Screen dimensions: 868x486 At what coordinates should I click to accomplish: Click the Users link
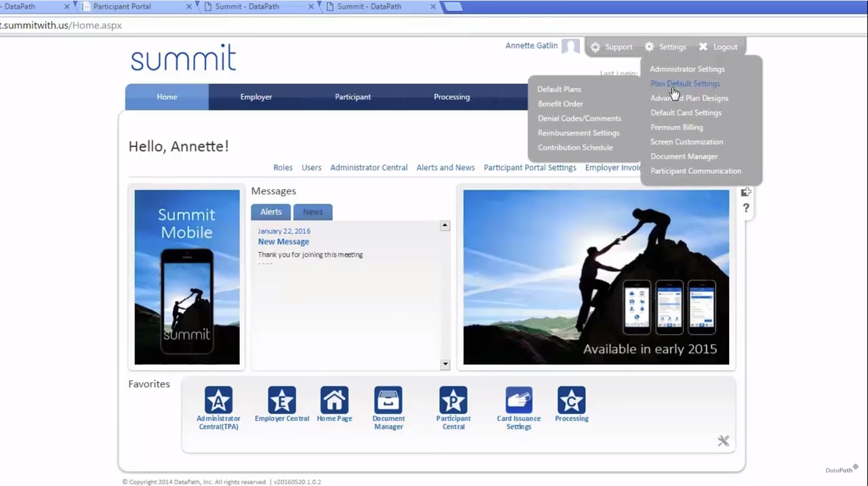coord(312,168)
